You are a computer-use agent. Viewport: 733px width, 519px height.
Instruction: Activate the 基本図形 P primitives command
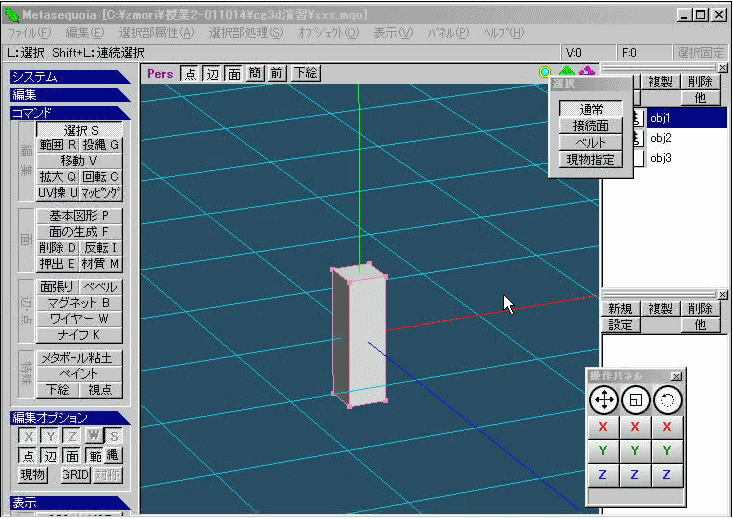[x=79, y=216]
